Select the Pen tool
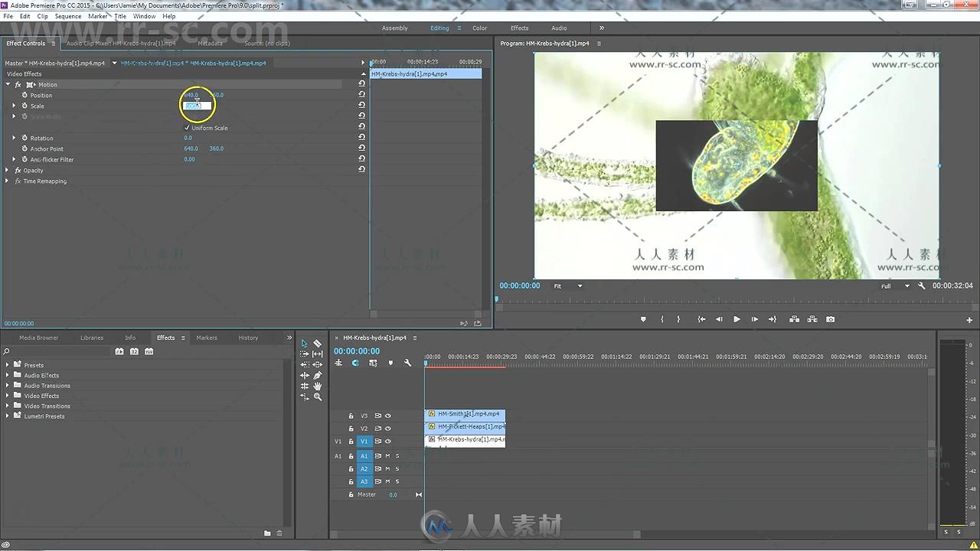This screenshot has width=980, height=551. pos(318,376)
